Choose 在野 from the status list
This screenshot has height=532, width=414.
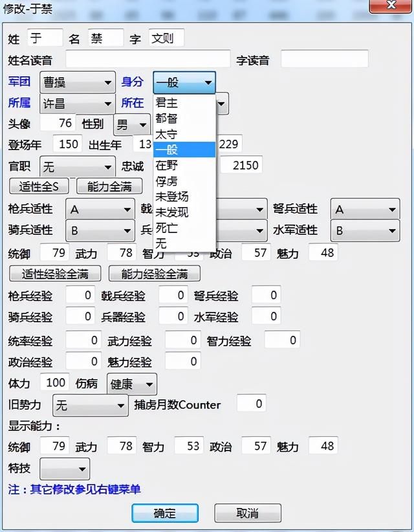[184, 165]
